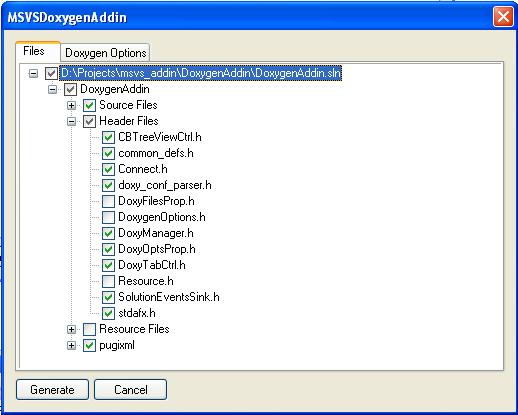Image resolution: width=518 pixels, height=415 pixels.
Task: Select the SolutionEventsSink.h tree item
Action: (x=169, y=297)
